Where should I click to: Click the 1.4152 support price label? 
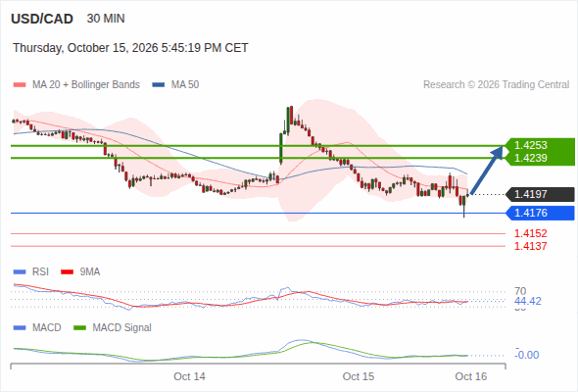[x=531, y=233]
